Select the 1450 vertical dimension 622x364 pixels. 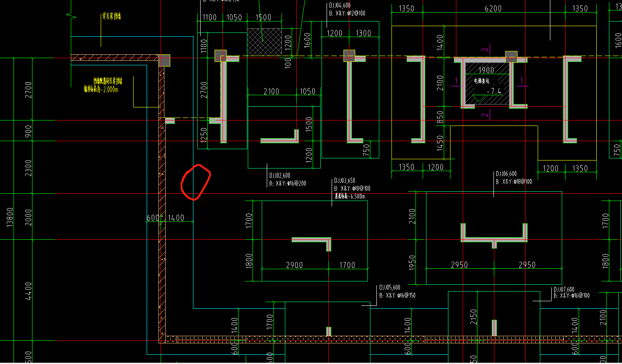440,143
